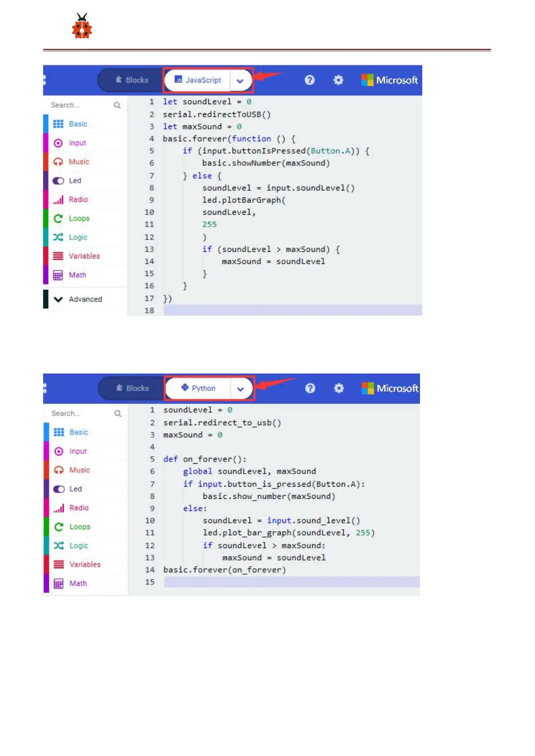Click value 255 in JavaScript code
The width and height of the screenshot is (535, 756).
click(209, 224)
